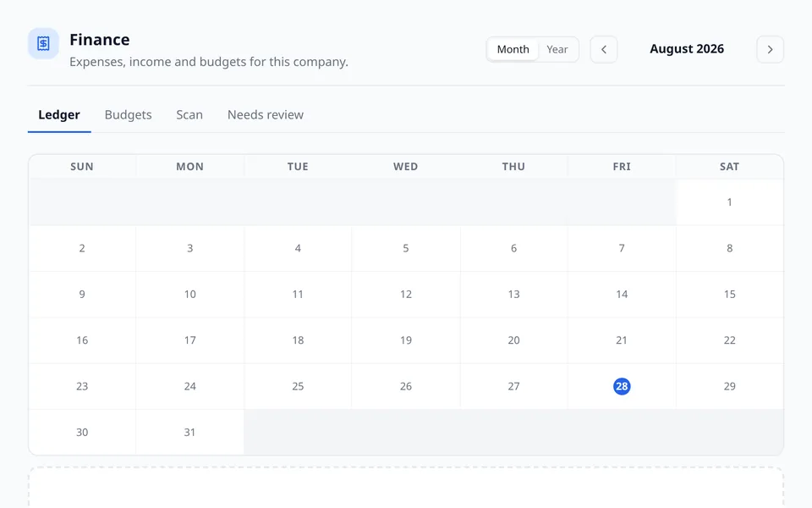Select day 29 on the calendar
812x508 pixels.
click(x=730, y=387)
